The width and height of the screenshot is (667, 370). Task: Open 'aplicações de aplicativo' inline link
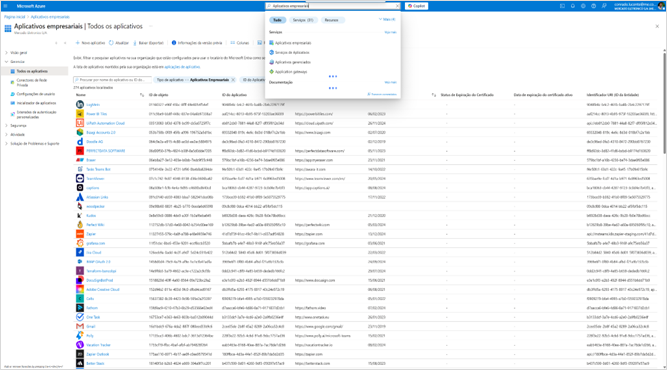(x=182, y=67)
